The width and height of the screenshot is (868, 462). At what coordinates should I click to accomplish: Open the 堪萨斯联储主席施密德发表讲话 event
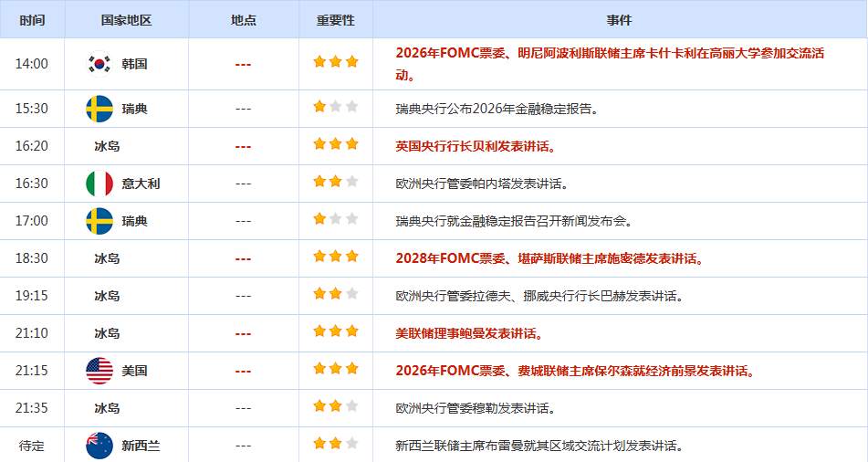tap(549, 258)
